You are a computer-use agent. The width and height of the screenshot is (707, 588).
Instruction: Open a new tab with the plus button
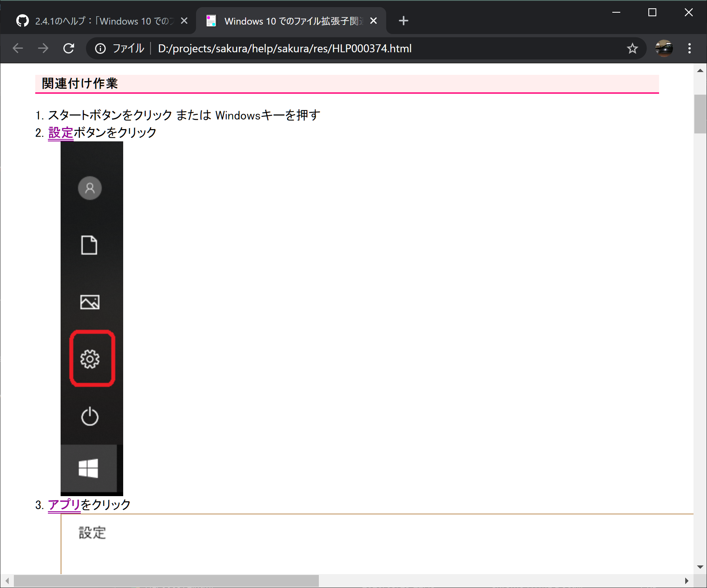[x=403, y=21]
